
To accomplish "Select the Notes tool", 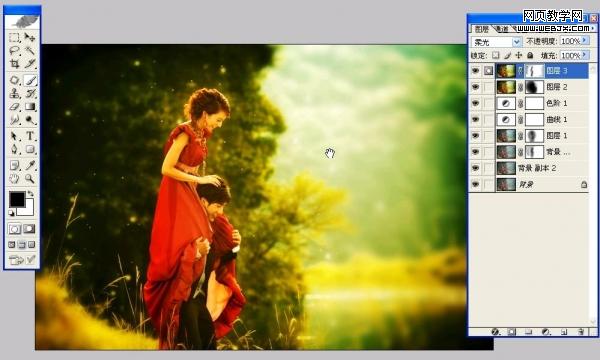I will click(14, 165).
